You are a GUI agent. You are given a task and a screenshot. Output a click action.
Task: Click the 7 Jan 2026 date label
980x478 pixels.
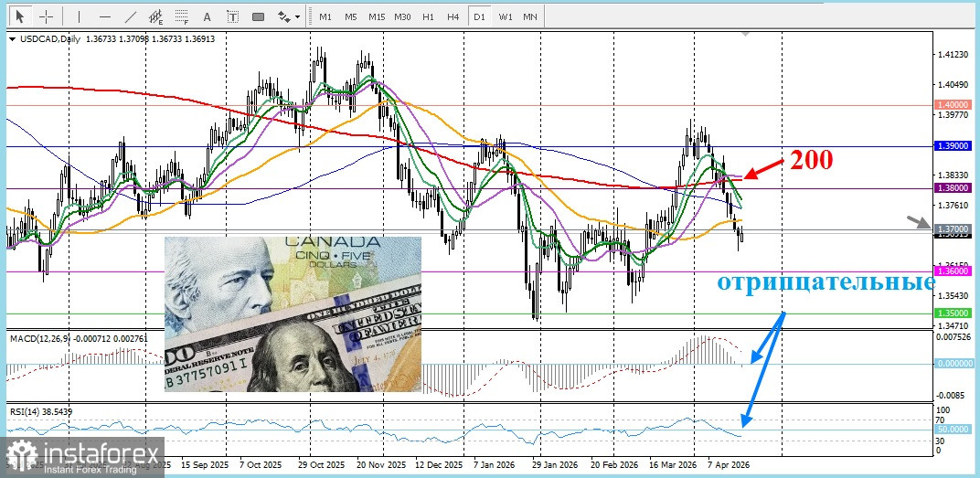494,465
